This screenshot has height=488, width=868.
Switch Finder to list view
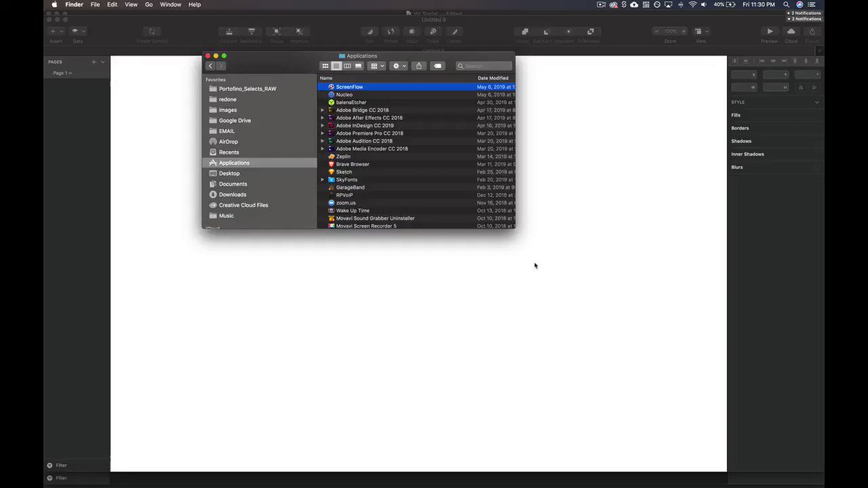(336, 66)
